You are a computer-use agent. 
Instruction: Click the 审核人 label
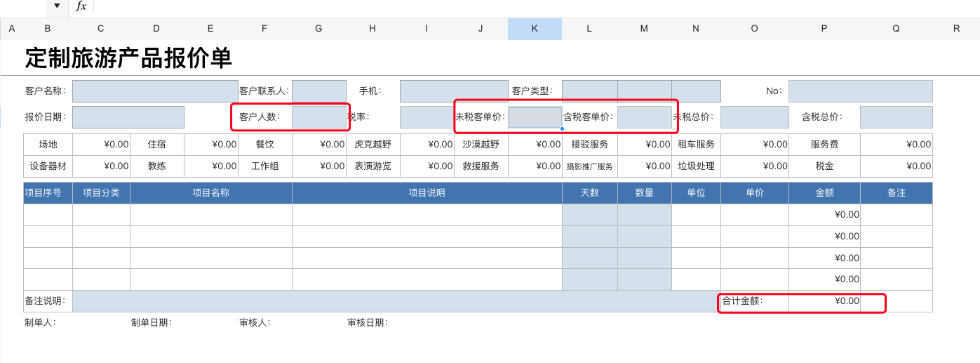pyautogui.click(x=255, y=323)
